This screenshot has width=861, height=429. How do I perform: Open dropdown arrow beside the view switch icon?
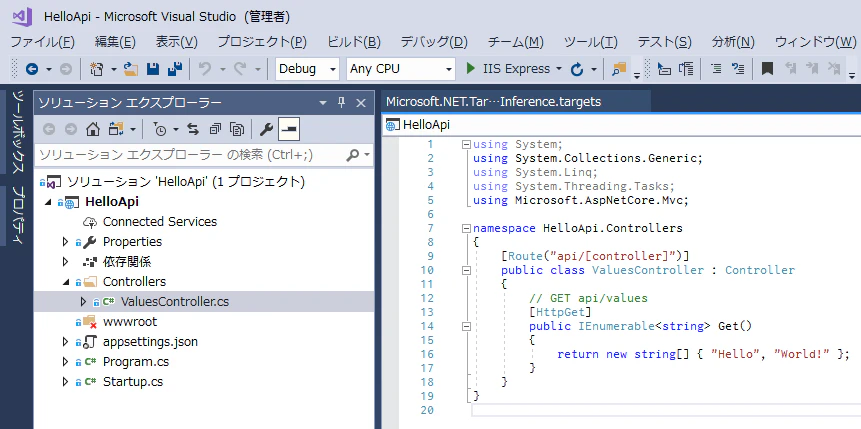pos(133,130)
